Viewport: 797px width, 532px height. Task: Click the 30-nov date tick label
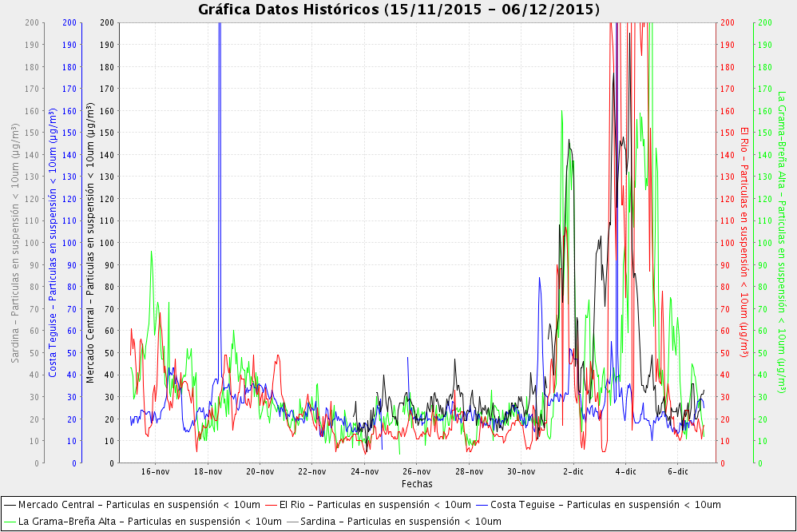coord(521,472)
